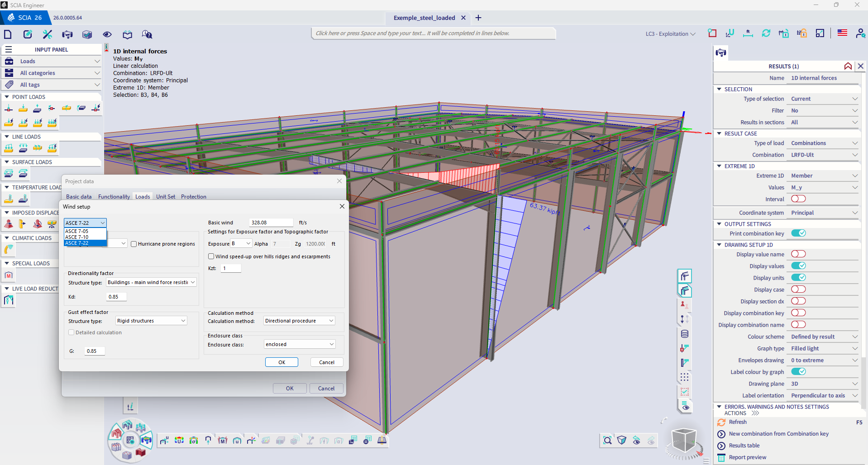Screen dimensions: 868x465
Task: Click inside the Kzt input field
Action: (x=231, y=268)
